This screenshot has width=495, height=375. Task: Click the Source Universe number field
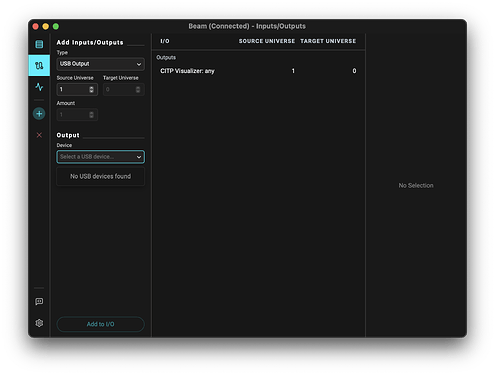click(x=77, y=89)
